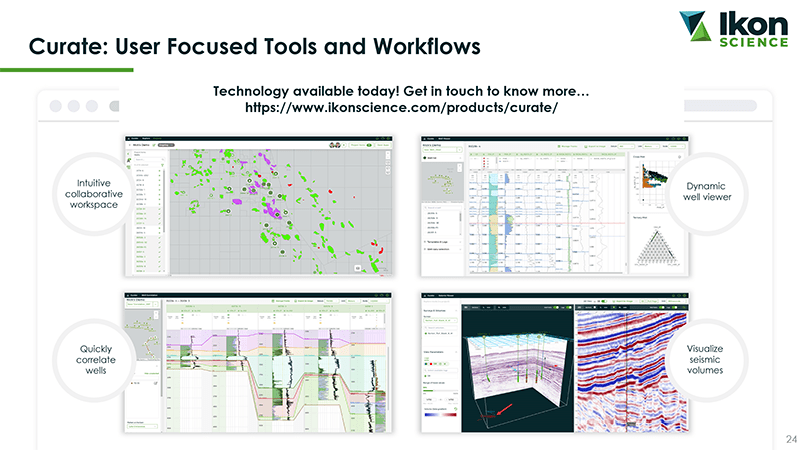
Task: Open the collaborative workspace map screenshot
Action: 259,206
